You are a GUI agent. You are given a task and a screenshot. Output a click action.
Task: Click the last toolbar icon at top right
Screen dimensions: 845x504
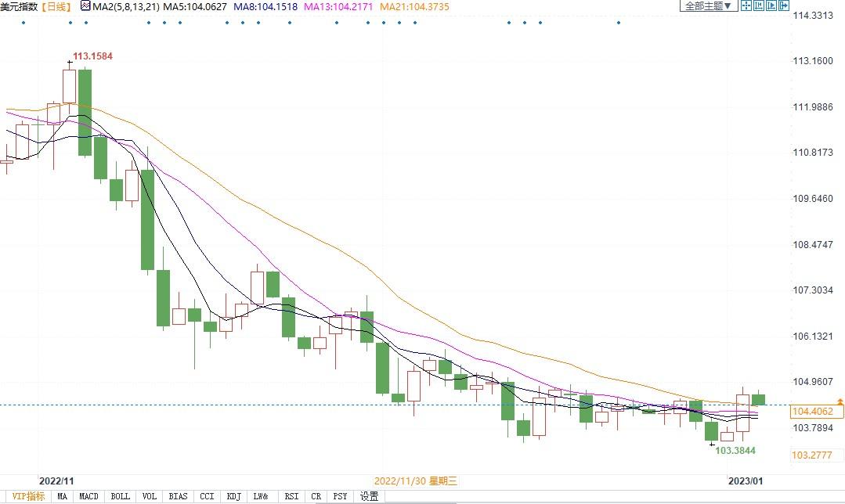[784, 6]
